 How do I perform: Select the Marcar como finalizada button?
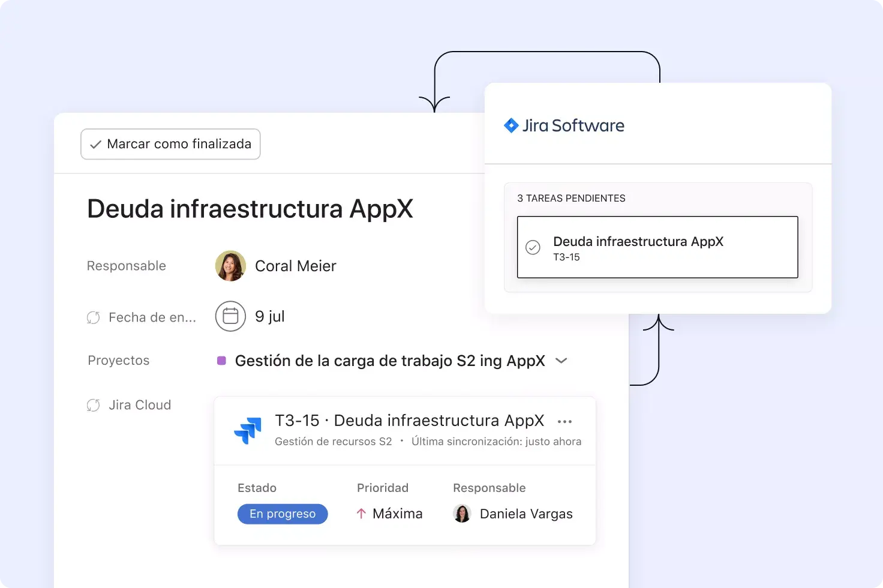[x=170, y=144]
